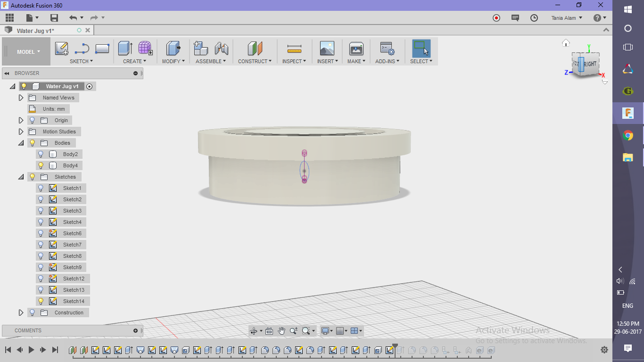Expand the Construction folder

click(x=21, y=313)
